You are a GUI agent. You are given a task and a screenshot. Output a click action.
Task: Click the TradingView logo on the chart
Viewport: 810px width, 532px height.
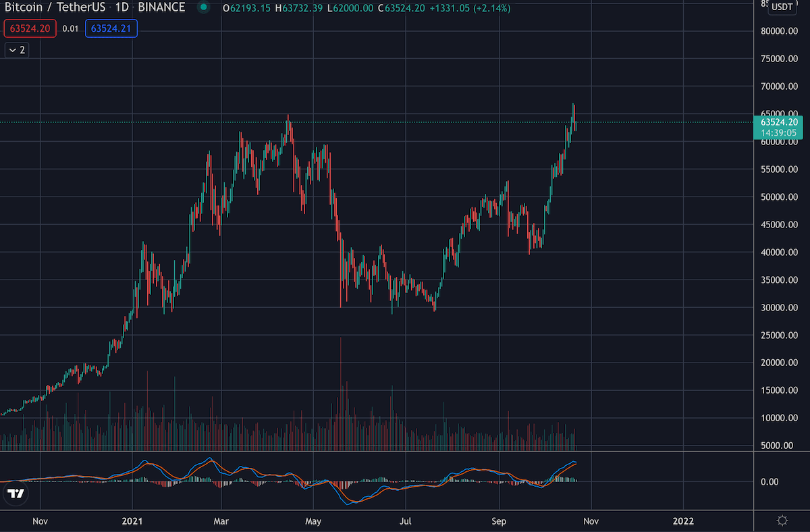(x=16, y=494)
